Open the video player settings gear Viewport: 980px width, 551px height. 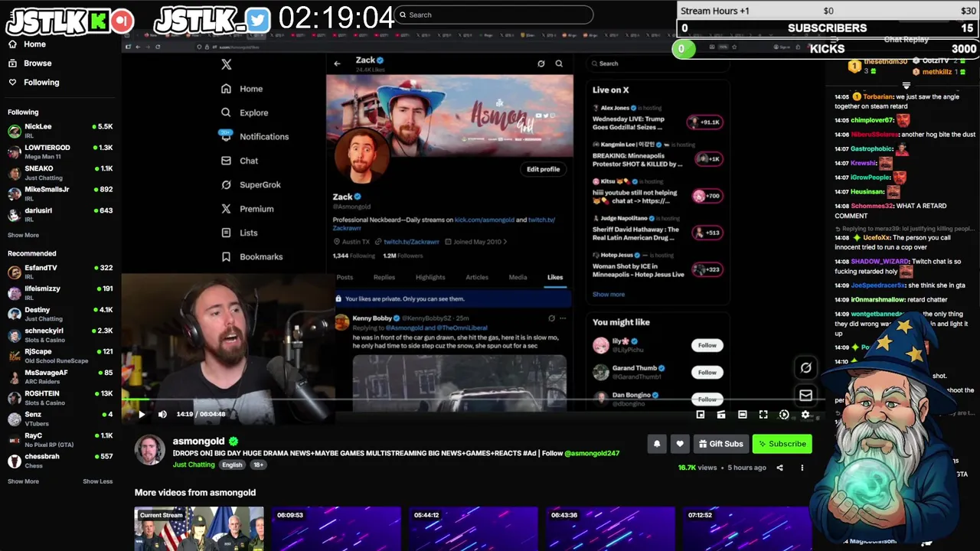click(x=805, y=415)
